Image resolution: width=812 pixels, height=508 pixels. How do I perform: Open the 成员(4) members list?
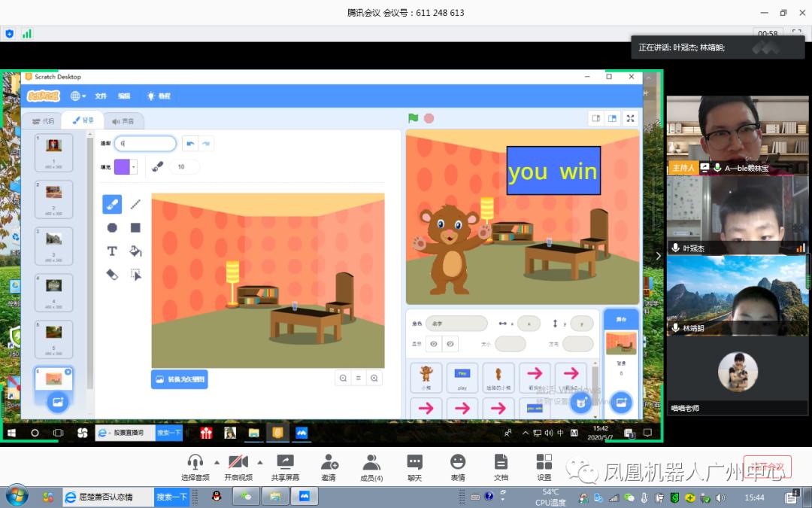point(371,467)
